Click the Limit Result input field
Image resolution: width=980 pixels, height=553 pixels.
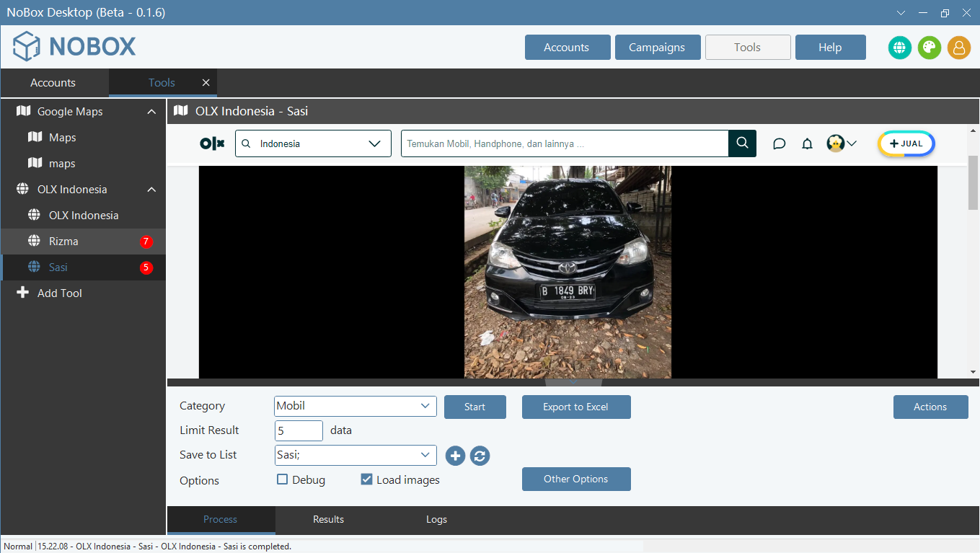(299, 430)
